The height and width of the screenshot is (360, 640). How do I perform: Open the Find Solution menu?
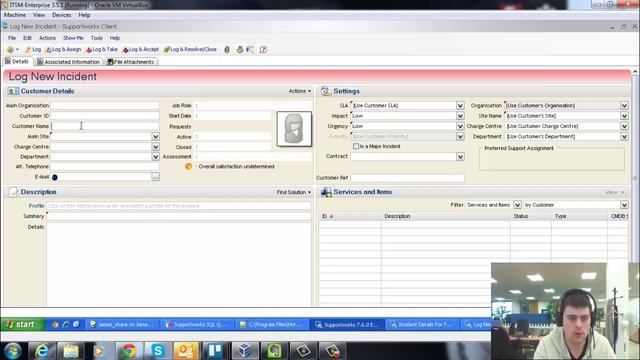point(293,192)
